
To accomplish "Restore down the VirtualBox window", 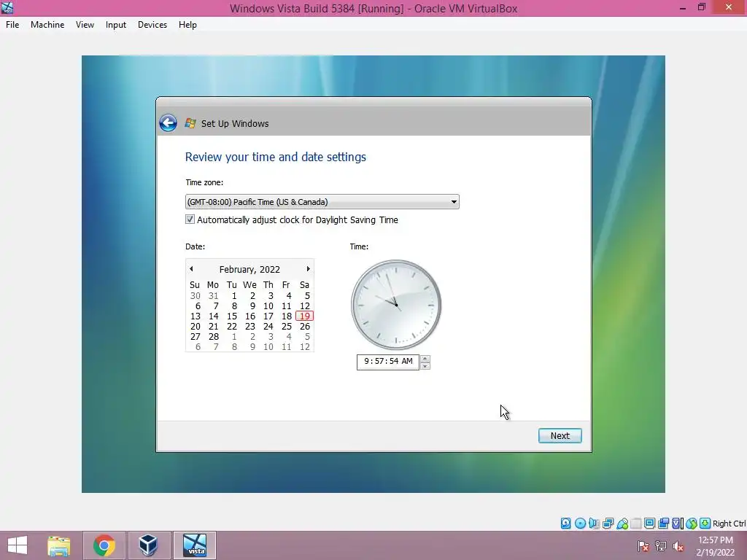I will point(702,7).
